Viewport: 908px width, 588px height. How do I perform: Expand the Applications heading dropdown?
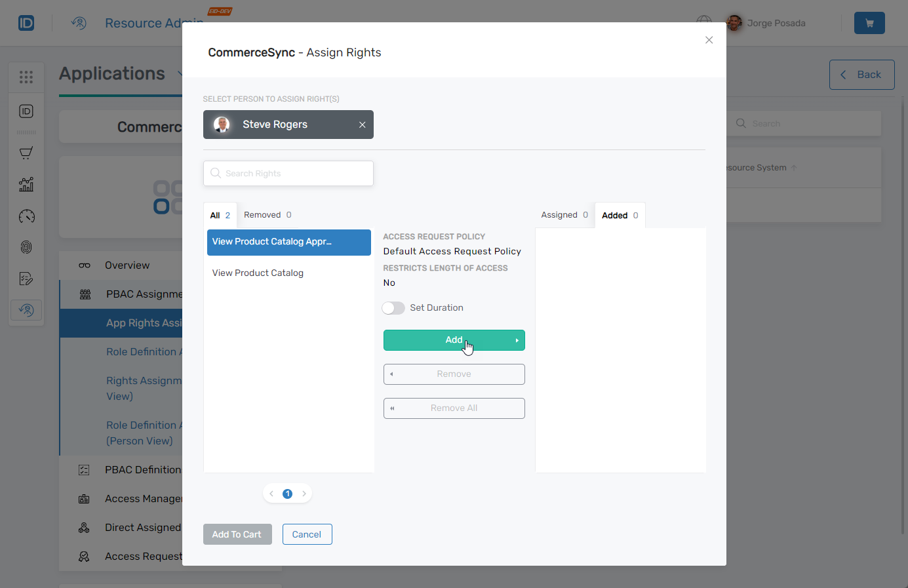[x=179, y=74]
